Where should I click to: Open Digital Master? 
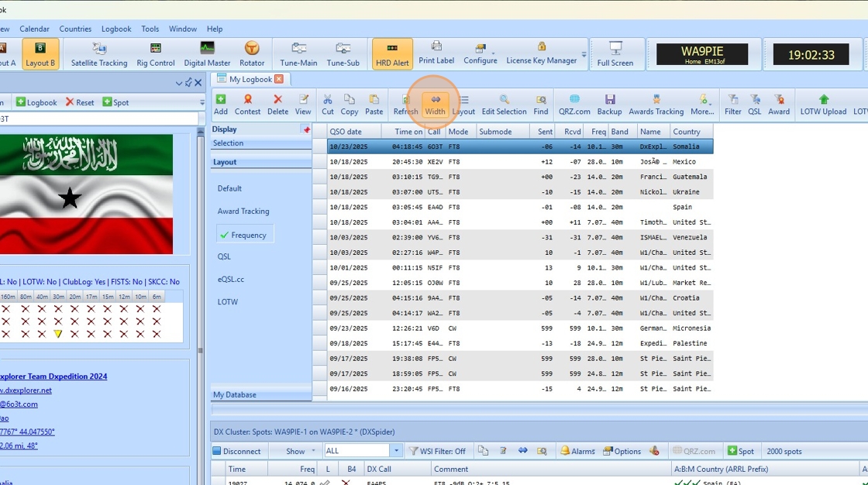tap(207, 54)
